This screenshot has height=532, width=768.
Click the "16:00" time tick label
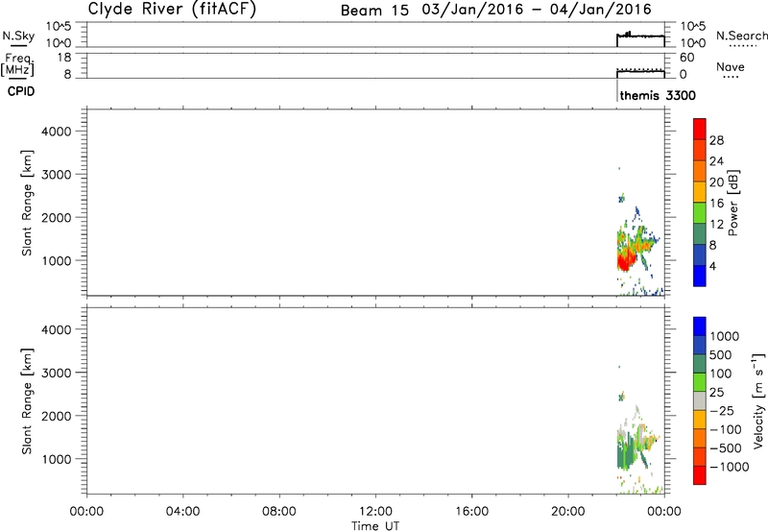(471, 512)
